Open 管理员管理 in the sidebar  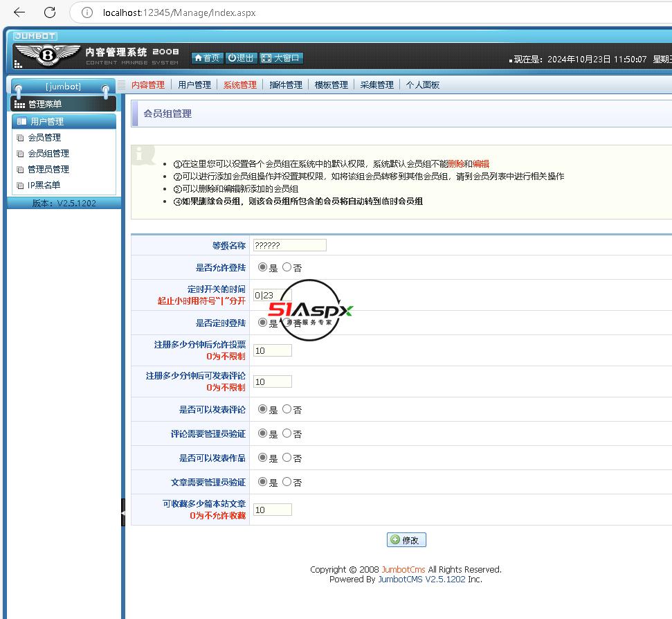[x=48, y=170]
